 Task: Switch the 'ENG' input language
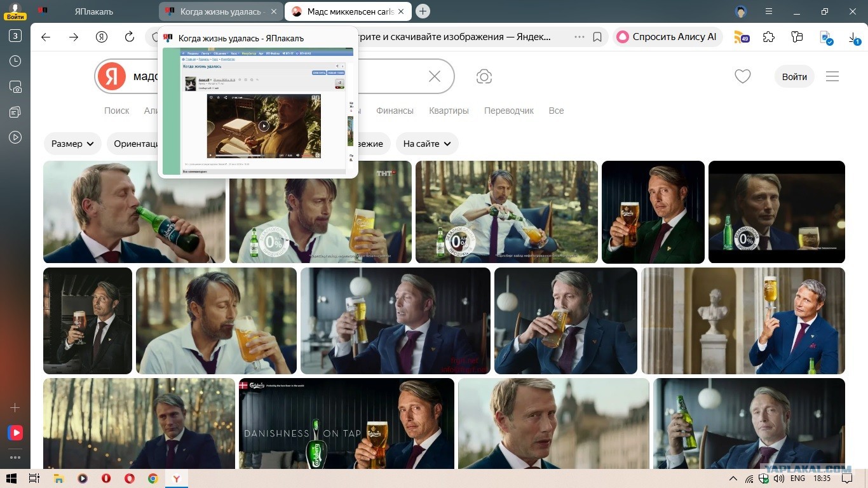pos(797,478)
